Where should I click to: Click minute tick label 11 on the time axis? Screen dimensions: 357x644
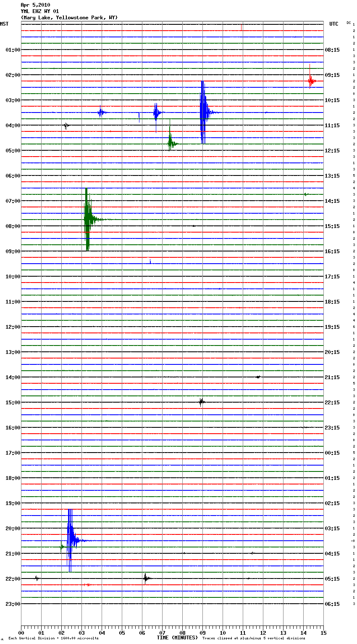pos(243,633)
